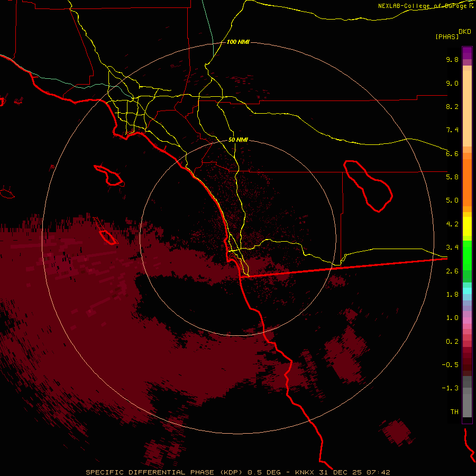Pick the bright green color bar segment
476x476 pixels.
(467, 255)
